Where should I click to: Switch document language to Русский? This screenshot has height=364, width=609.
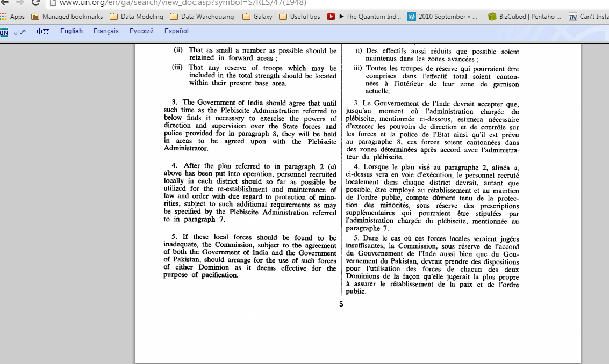[x=141, y=31]
